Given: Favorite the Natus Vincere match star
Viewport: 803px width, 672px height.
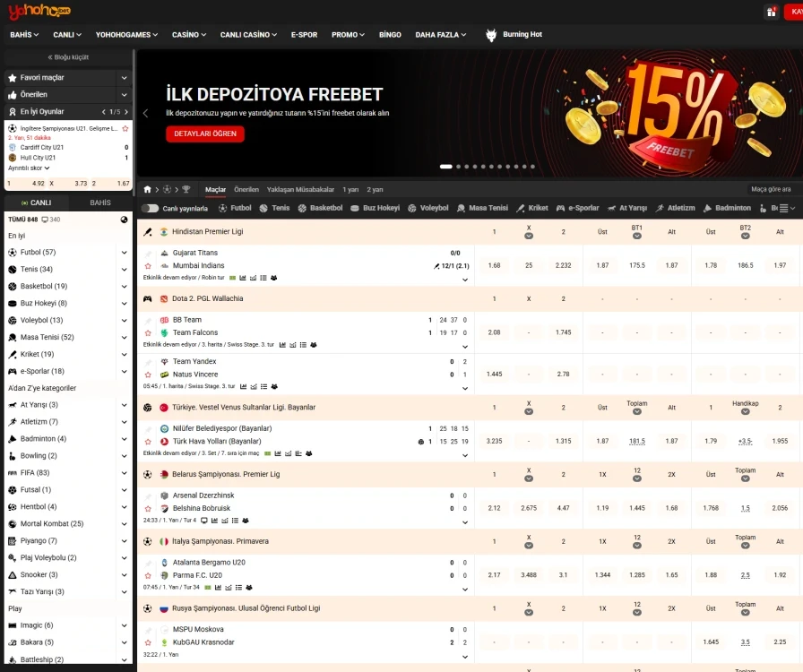Looking at the screenshot, I should [x=148, y=375].
